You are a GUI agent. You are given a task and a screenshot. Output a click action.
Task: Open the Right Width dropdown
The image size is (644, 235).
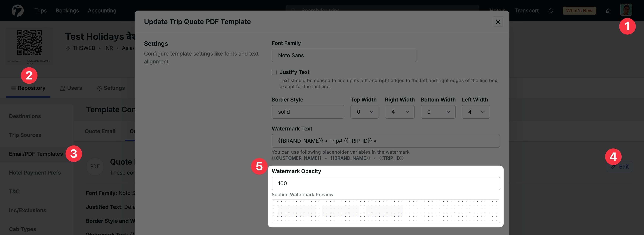(x=399, y=112)
